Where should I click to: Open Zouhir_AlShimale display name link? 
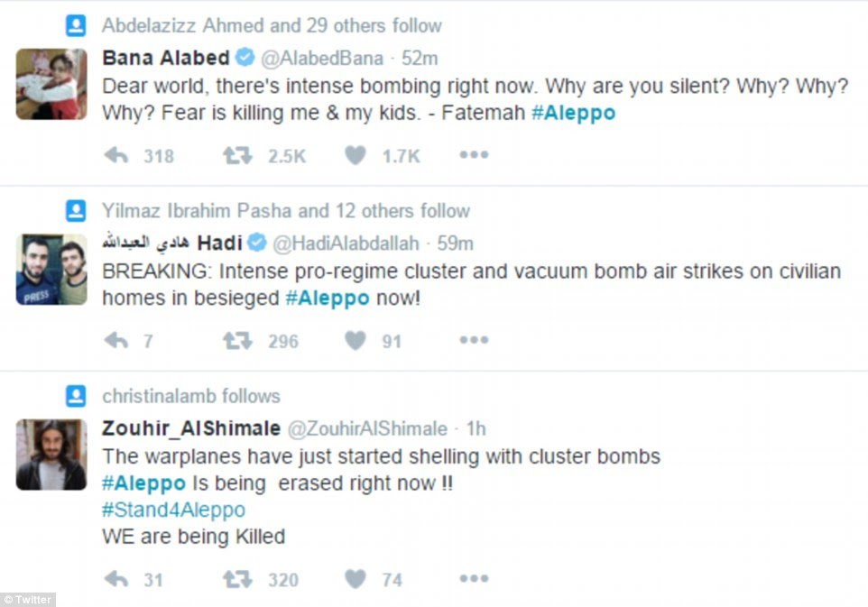(191, 428)
